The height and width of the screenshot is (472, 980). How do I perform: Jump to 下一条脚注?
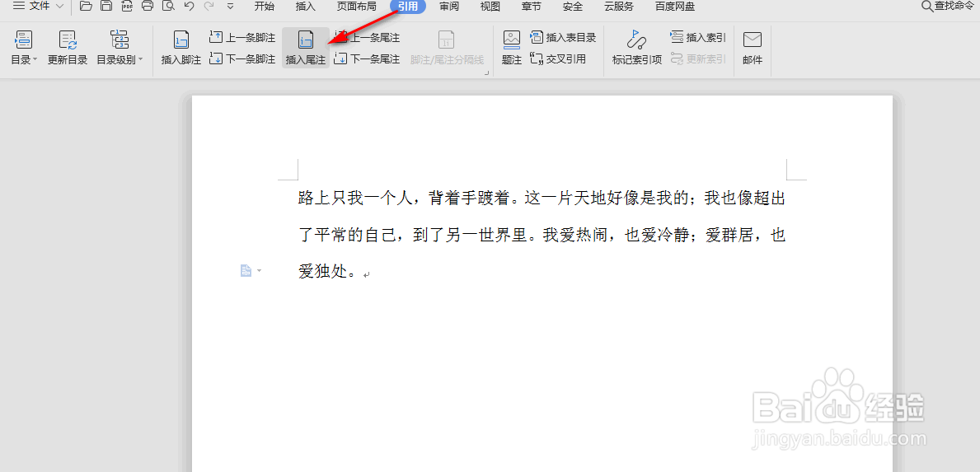point(242,59)
